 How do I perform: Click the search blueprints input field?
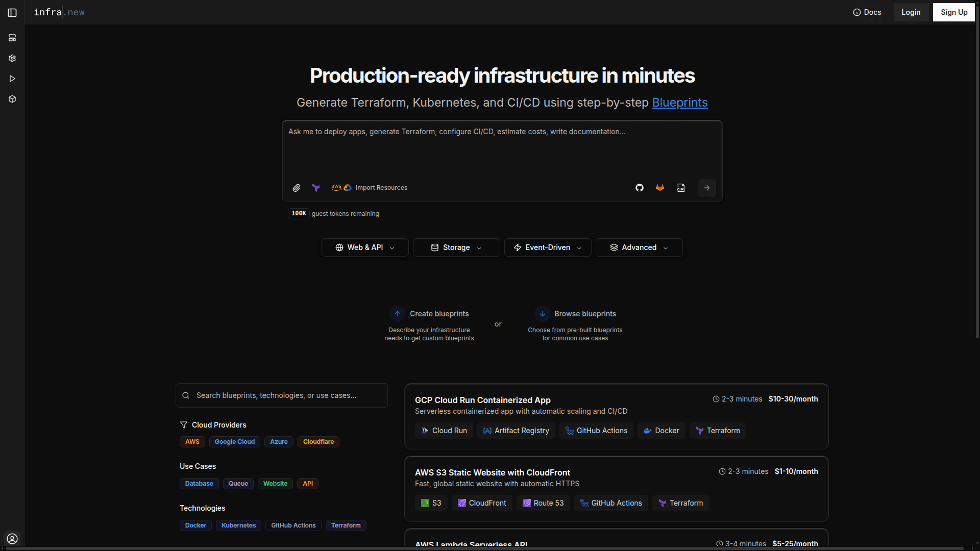282,395
